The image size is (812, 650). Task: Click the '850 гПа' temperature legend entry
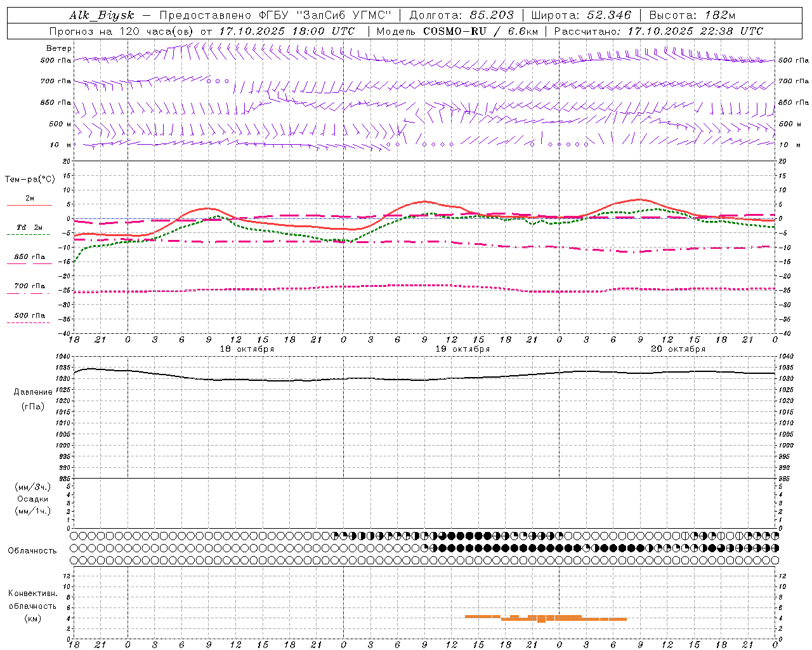click(x=30, y=257)
